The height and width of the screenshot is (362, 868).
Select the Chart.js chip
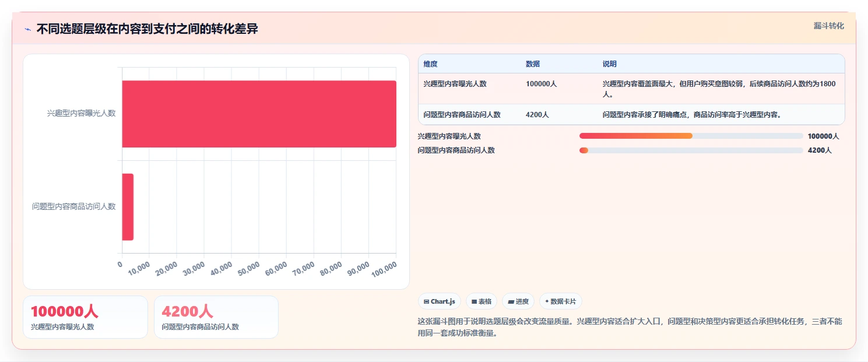tap(440, 301)
